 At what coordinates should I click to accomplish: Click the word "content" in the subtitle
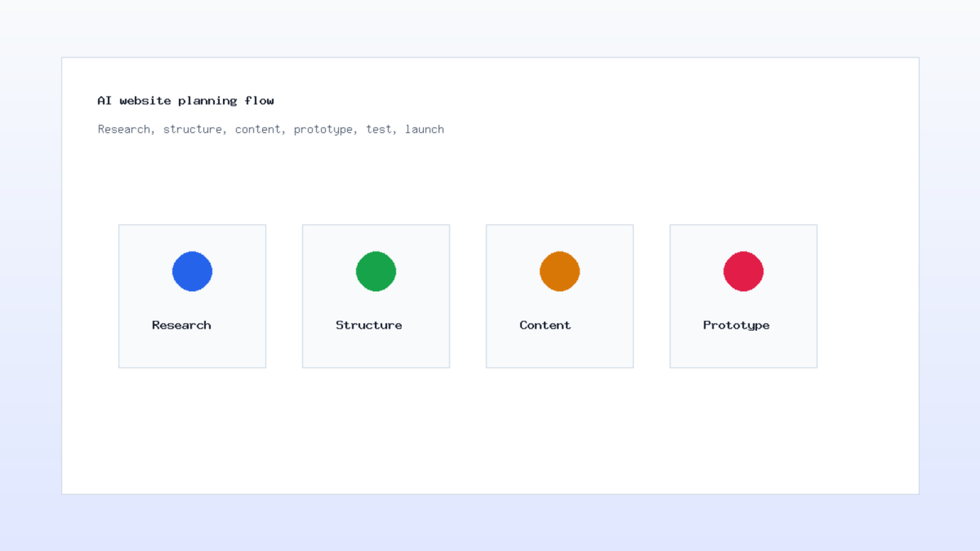[x=258, y=129]
